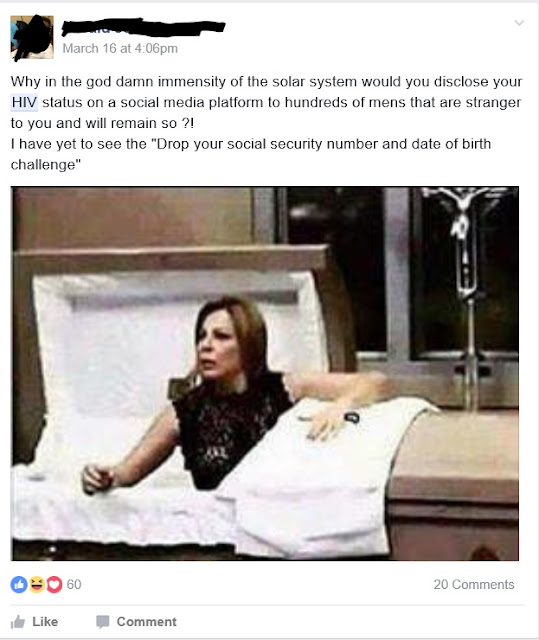The image size is (539, 640).
Task: Open the attached coffin photo
Action: 265,373
